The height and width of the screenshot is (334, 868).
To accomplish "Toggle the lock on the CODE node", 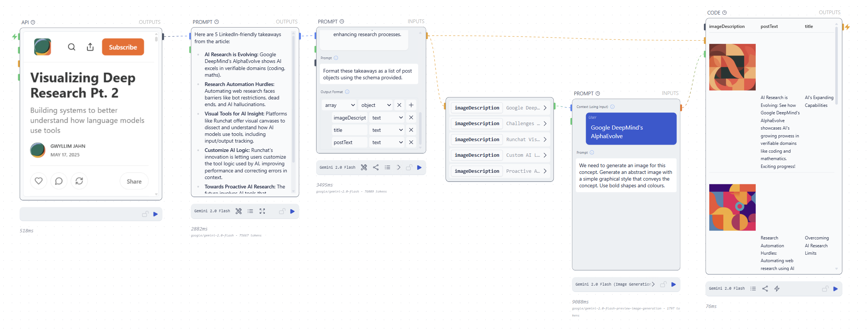I will point(825,289).
